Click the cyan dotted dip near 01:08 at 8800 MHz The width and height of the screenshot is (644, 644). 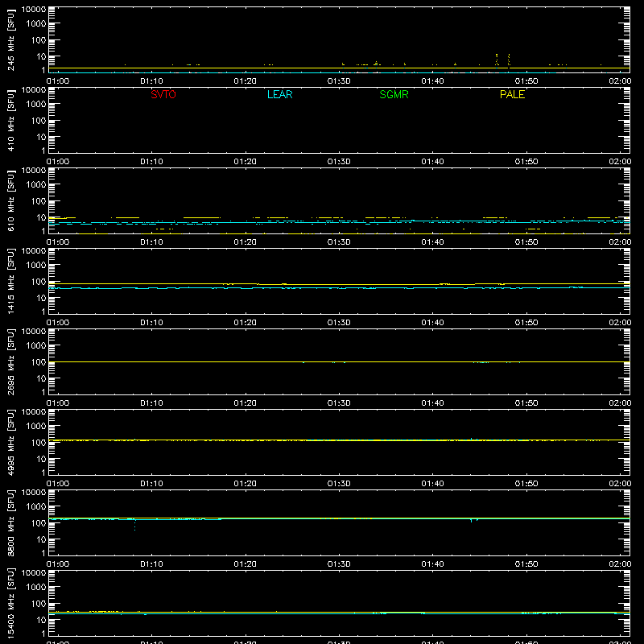(134, 526)
